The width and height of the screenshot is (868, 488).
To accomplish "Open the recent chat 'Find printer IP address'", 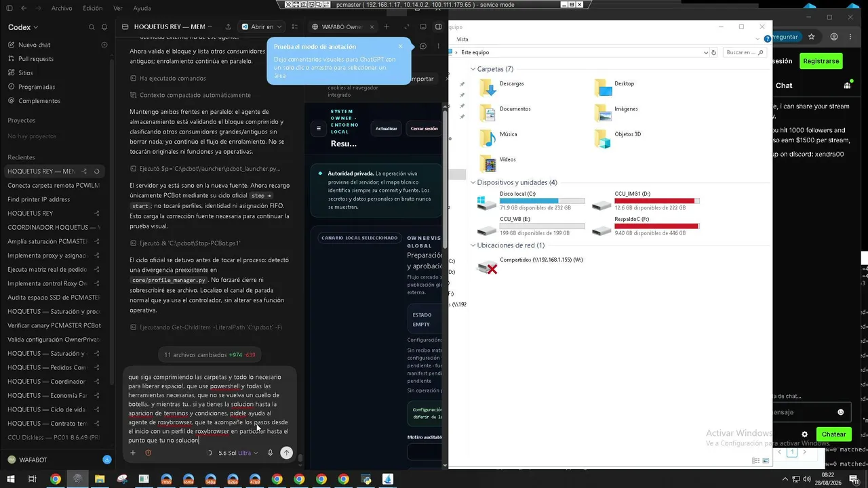I will click(x=39, y=199).
